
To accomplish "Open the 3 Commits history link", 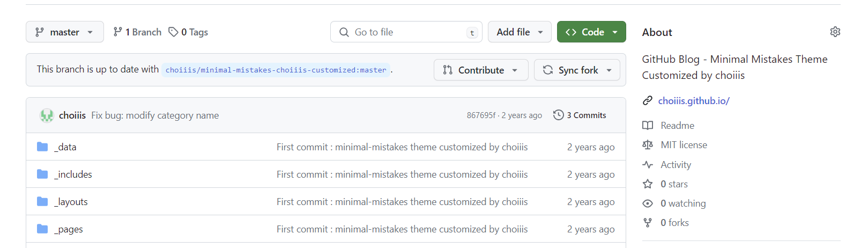I will click(x=580, y=115).
